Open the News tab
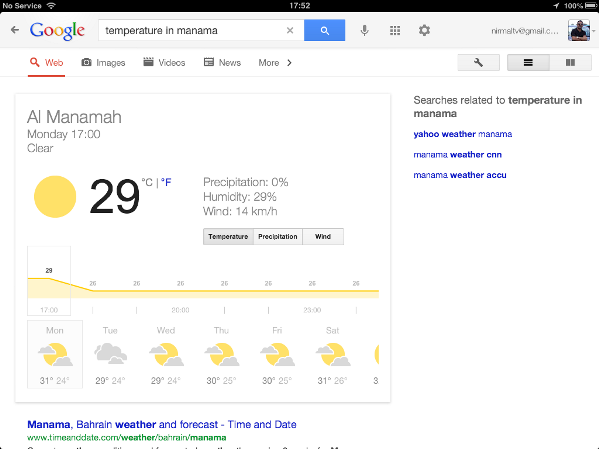The image size is (599, 449). click(222, 63)
